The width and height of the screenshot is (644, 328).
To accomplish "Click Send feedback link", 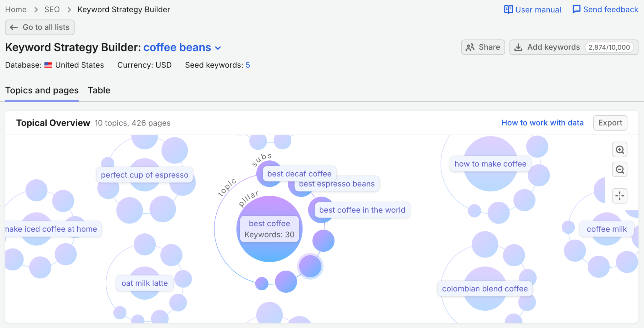I will pos(605,9).
